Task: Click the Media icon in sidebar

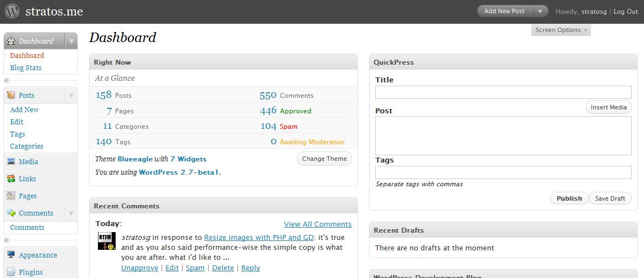Action: click(11, 161)
